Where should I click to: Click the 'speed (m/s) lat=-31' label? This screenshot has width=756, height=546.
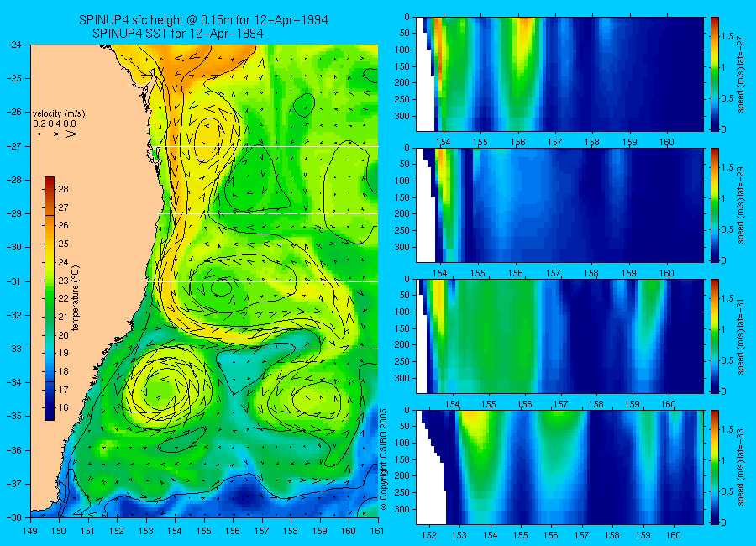[742, 337]
